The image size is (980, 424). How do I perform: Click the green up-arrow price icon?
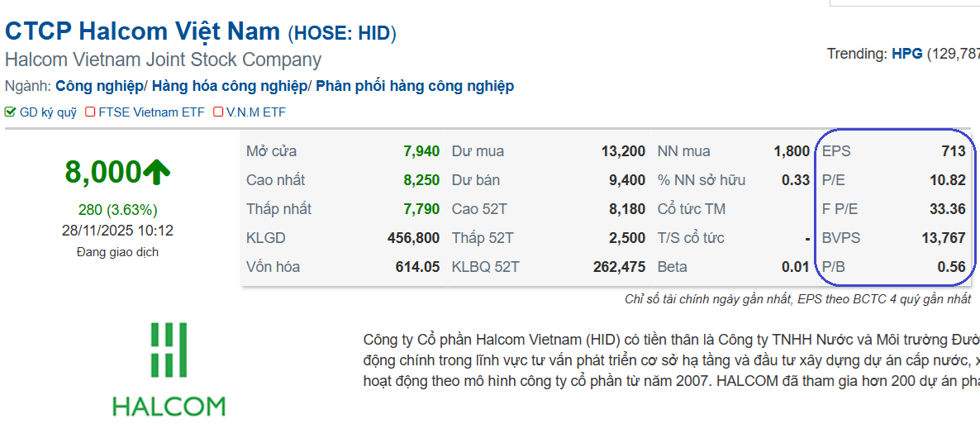pos(156,172)
